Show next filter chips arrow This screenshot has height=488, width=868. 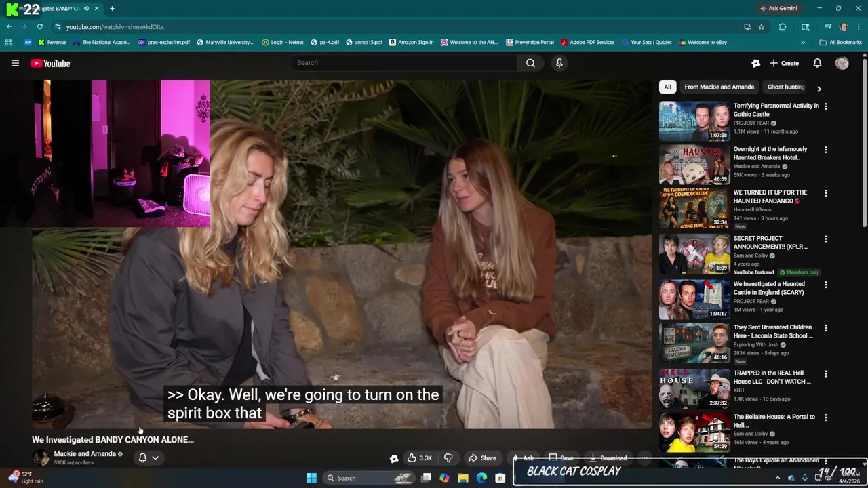(x=818, y=89)
